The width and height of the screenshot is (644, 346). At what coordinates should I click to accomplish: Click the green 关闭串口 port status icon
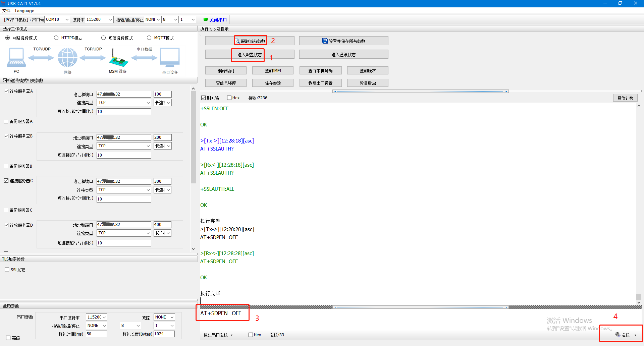click(x=206, y=19)
